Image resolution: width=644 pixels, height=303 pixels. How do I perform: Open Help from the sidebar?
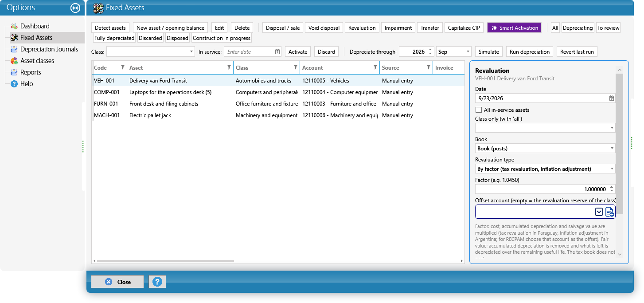click(x=27, y=84)
